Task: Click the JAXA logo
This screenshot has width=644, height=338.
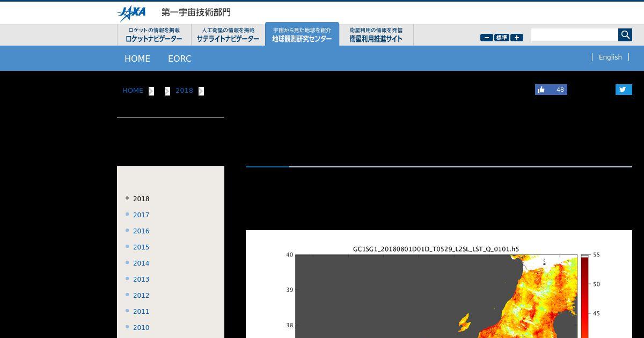Action: (x=131, y=13)
